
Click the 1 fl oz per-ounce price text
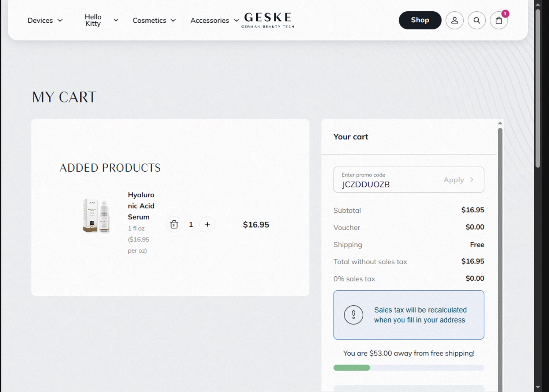(x=139, y=239)
